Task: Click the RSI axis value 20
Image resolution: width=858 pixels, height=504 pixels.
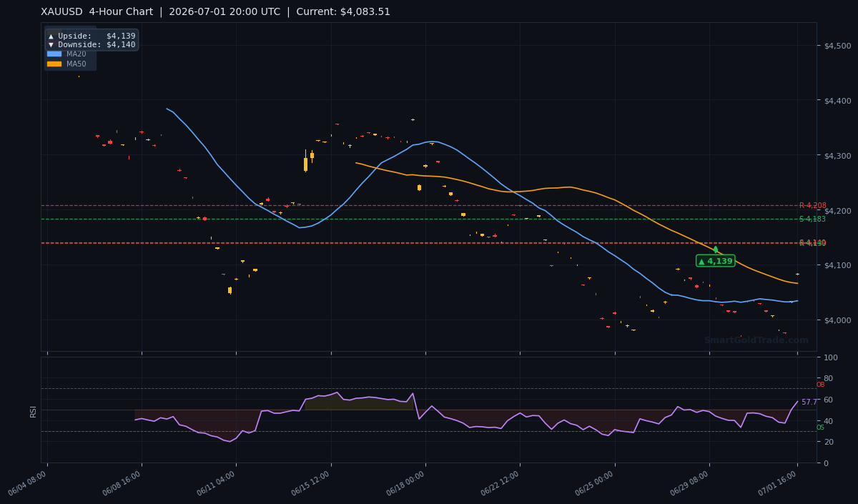Action: tap(829, 442)
